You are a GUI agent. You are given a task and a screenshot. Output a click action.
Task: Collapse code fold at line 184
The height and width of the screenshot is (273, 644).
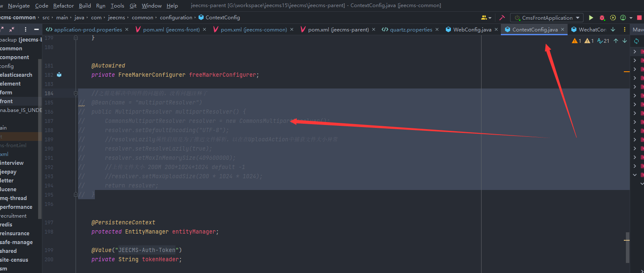[x=76, y=93]
